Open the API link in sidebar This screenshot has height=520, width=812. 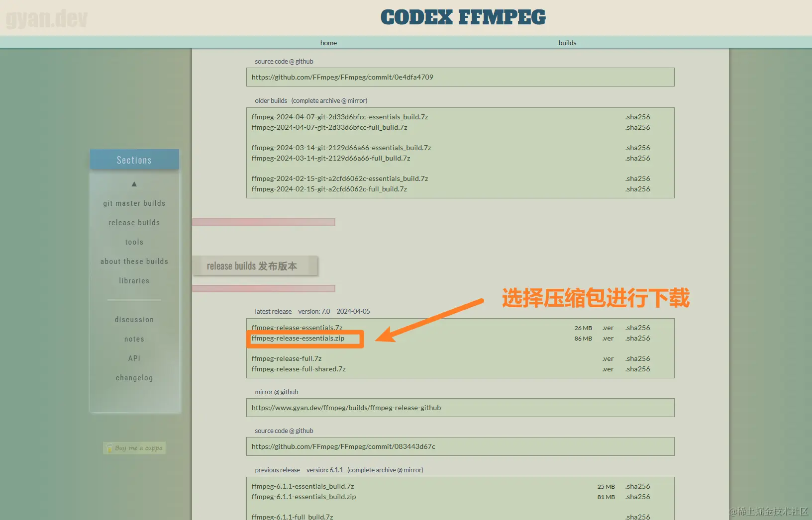[134, 358]
